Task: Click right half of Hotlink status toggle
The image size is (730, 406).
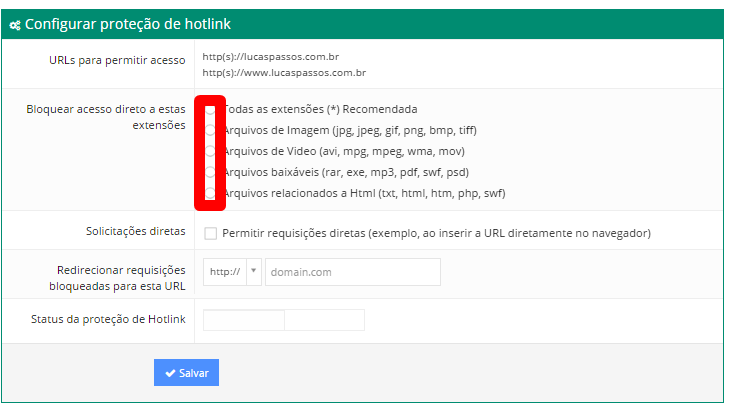Action: pyautogui.click(x=324, y=320)
